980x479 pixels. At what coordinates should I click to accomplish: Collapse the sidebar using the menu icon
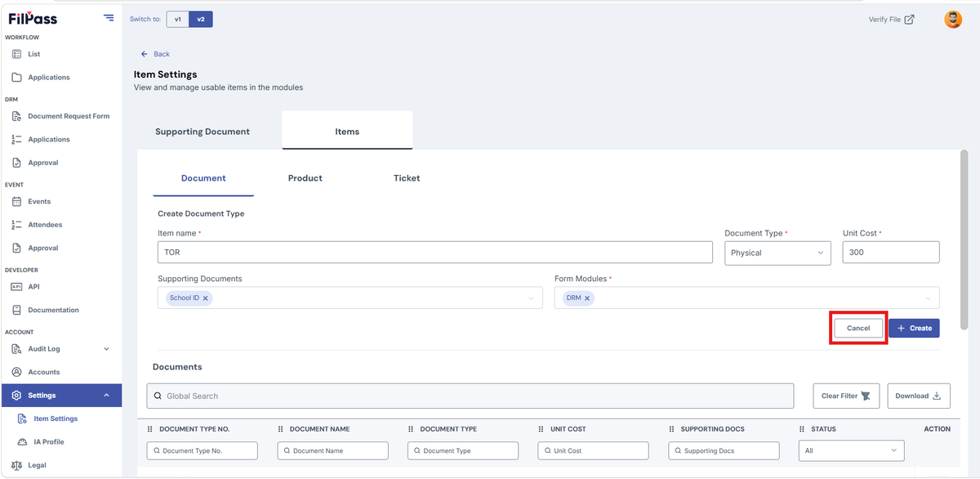point(109,18)
